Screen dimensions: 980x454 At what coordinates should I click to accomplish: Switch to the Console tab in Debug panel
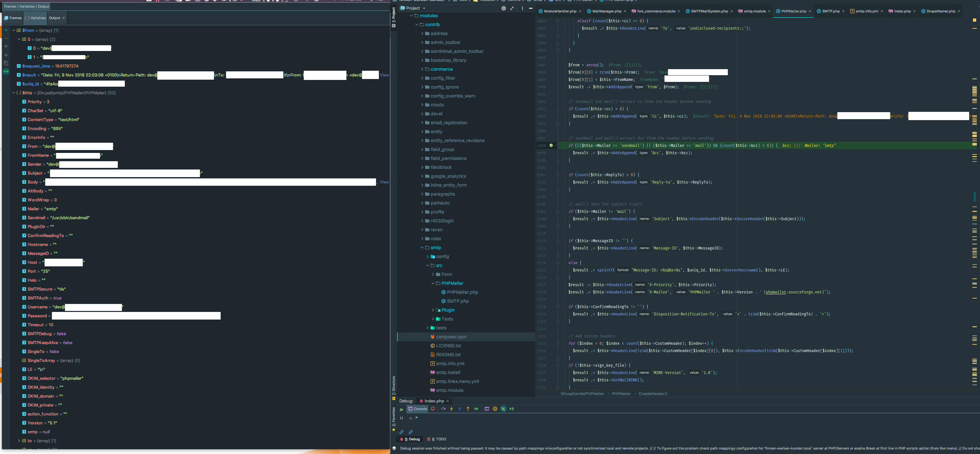click(x=418, y=409)
